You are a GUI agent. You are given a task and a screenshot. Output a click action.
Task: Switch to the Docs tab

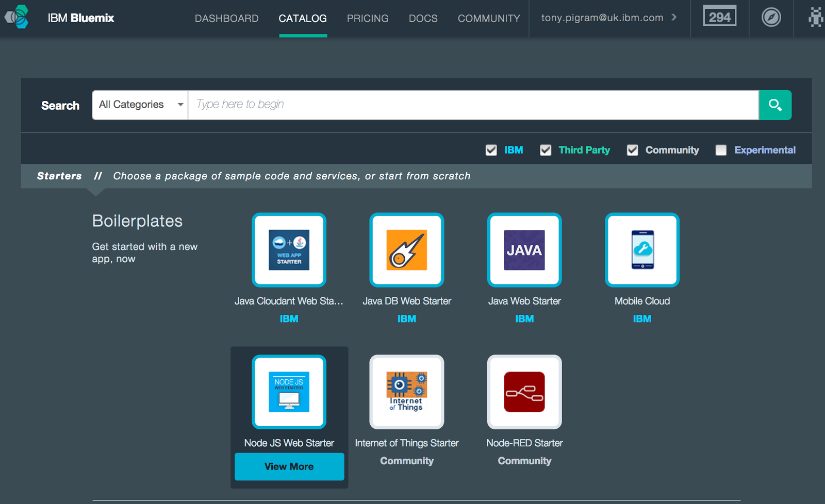tap(423, 19)
